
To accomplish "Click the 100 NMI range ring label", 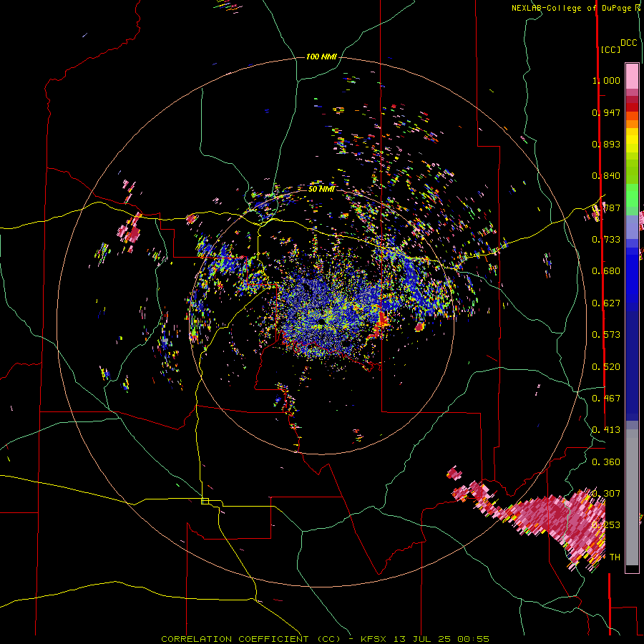I will click(x=321, y=57).
